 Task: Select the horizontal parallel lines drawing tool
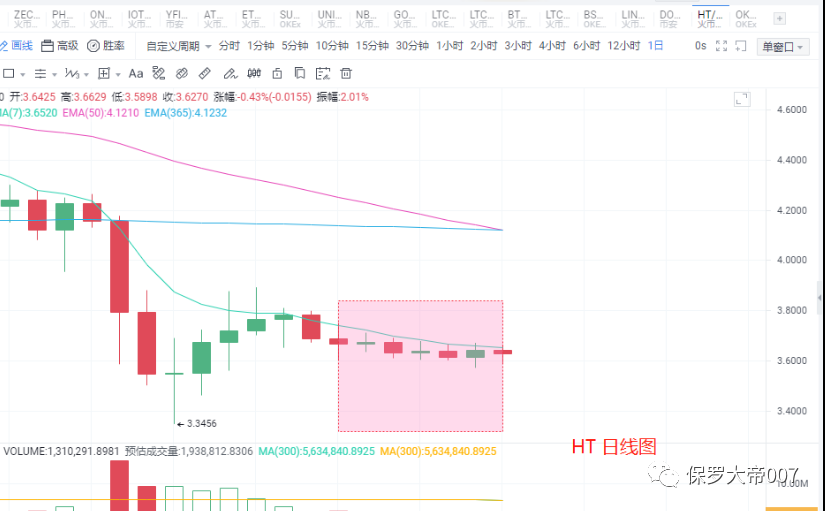click(x=40, y=74)
